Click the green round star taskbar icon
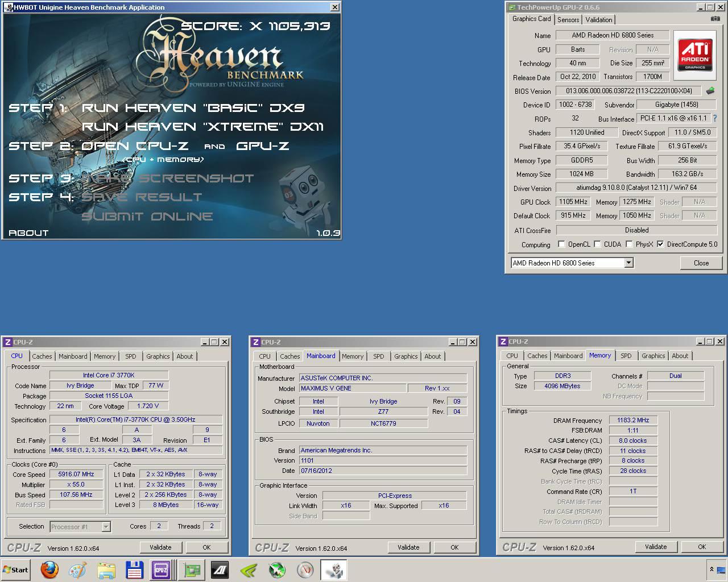728x582 pixels. 277,569
